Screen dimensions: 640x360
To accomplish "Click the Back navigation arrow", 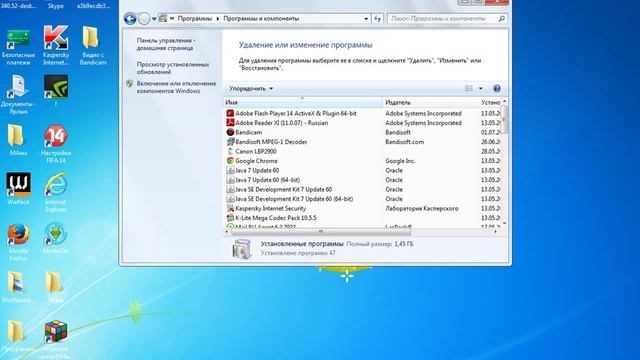I will 130,19.
